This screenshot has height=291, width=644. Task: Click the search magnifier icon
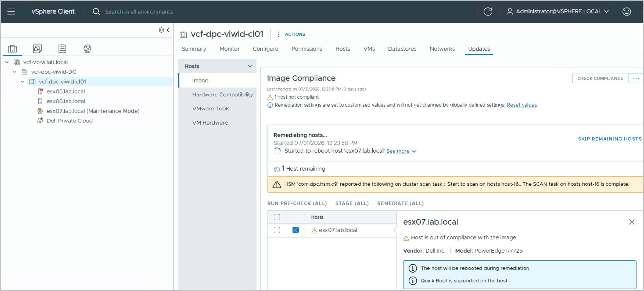tap(96, 11)
